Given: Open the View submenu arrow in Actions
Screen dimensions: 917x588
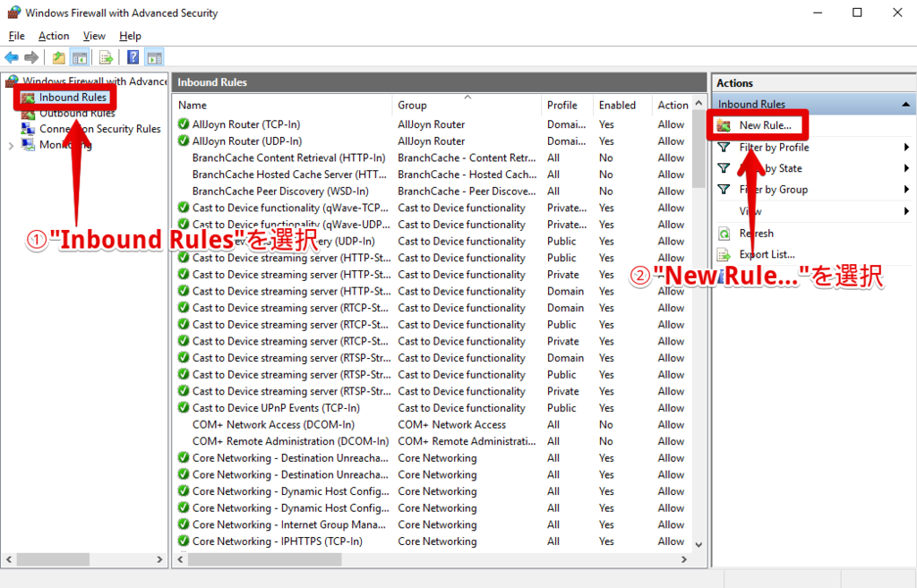Looking at the screenshot, I should [x=906, y=211].
